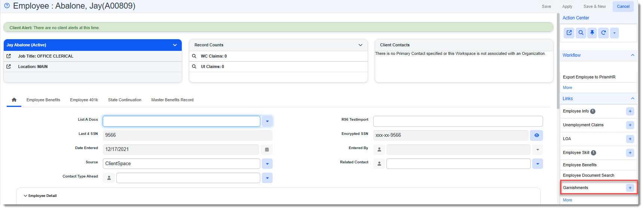
Task: Open the Job Title external link icon
Action: [x=9, y=56]
